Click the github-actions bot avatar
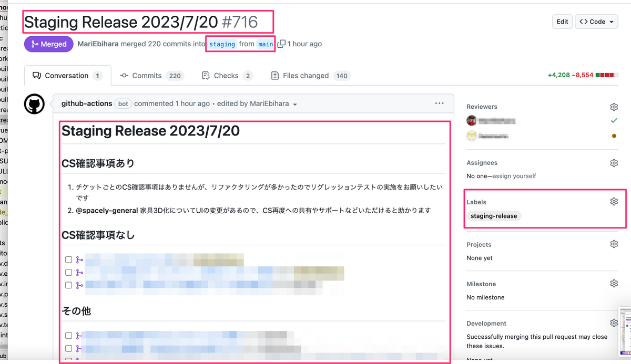631x364 pixels. [34, 103]
